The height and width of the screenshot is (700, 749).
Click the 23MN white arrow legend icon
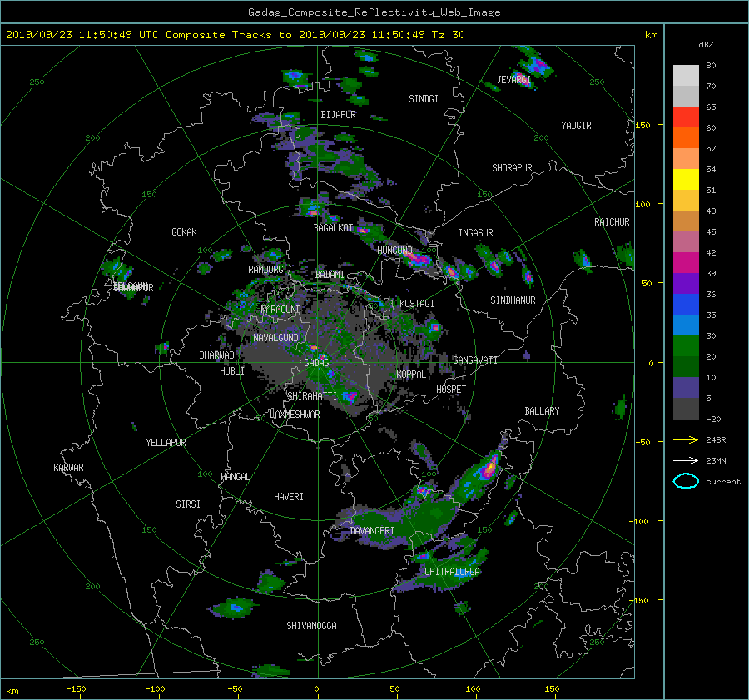[686, 460]
